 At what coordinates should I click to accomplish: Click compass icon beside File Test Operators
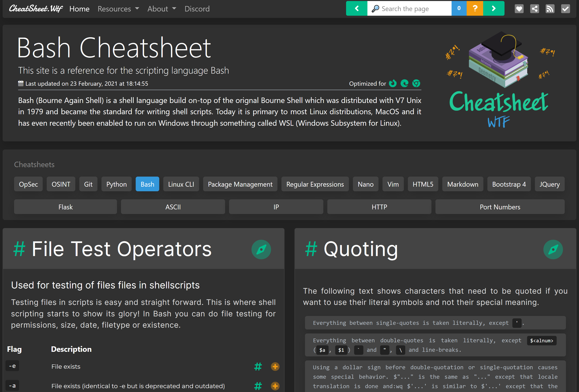tap(261, 249)
